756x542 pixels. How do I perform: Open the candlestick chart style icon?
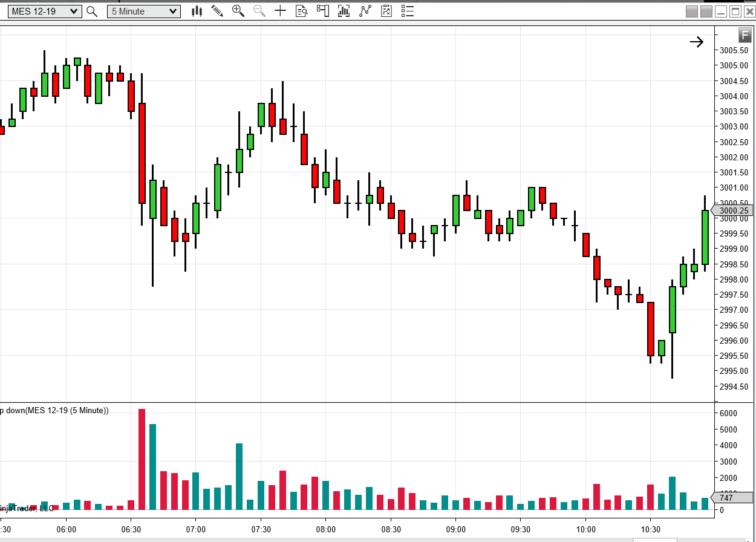coord(197,11)
